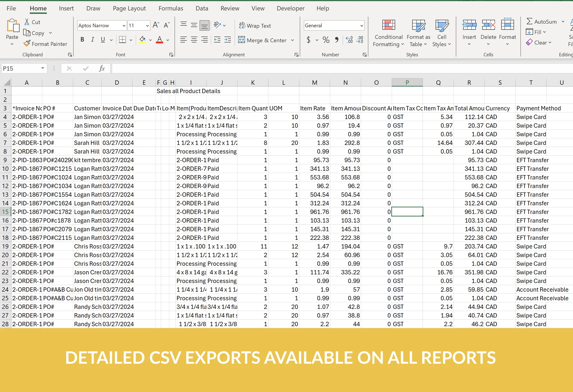Click the Borders icon
This screenshot has width=573, height=392.
click(122, 40)
